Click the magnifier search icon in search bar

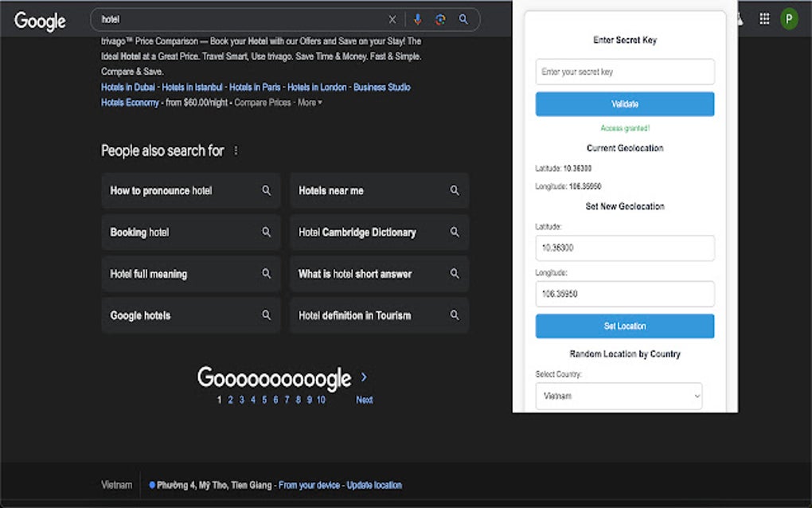click(463, 20)
